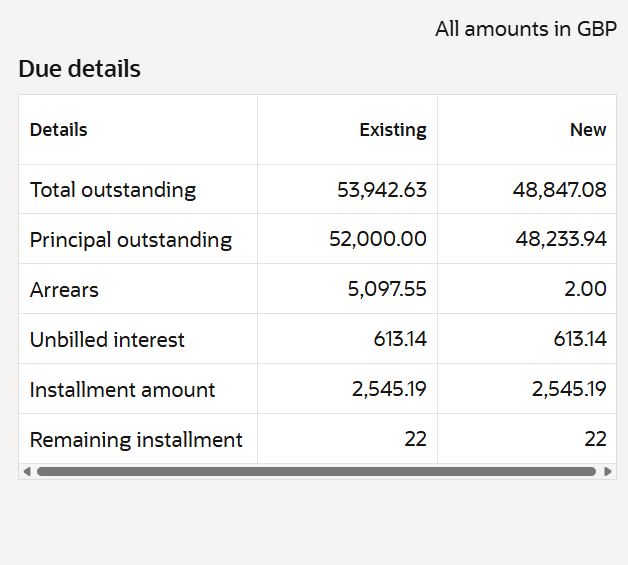Viewport: 628px width, 565px height.
Task: Select the Unbilled interest row label
Action: coord(107,340)
